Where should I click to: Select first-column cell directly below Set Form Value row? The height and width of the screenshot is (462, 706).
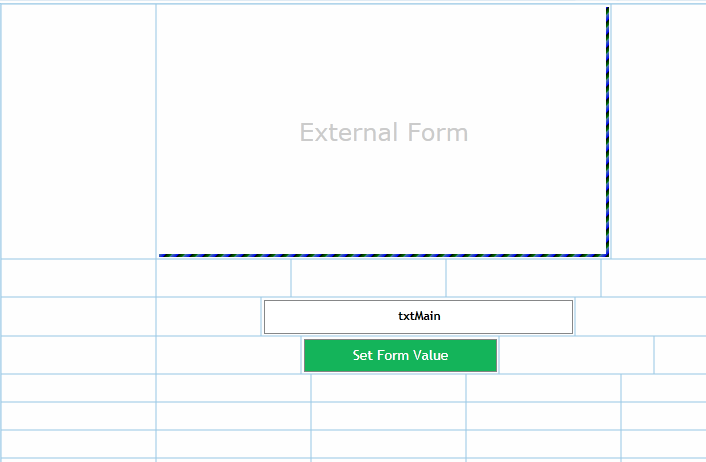[x=78, y=388]
